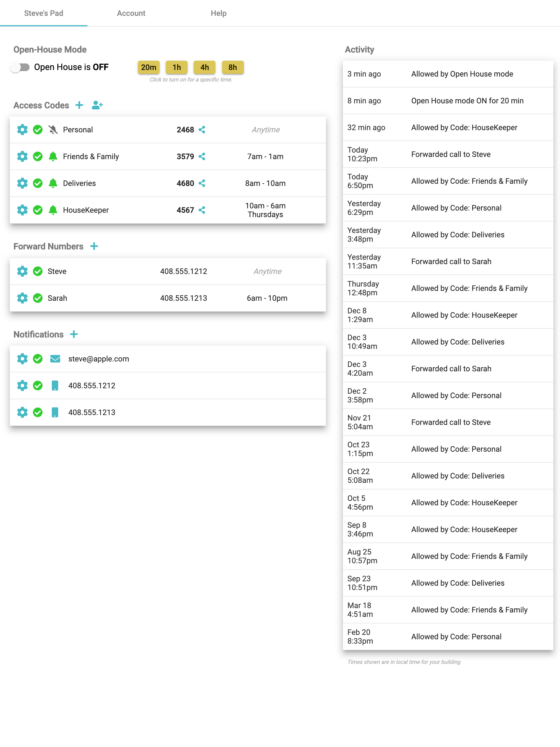
Task: Add a new forward number
Action: (x=94, y=246)
